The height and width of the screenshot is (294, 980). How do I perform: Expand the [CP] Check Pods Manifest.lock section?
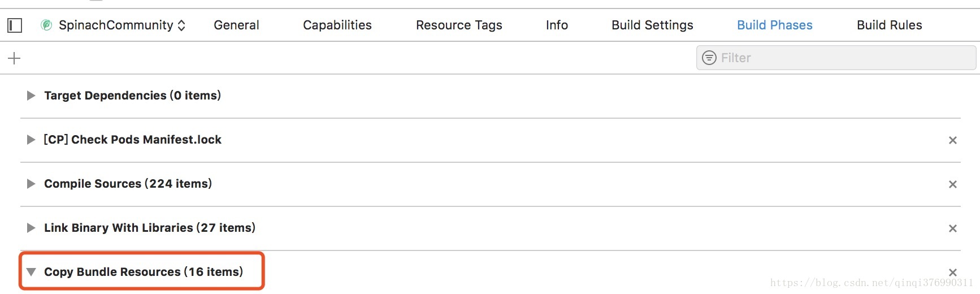click(x=31, y=140)
